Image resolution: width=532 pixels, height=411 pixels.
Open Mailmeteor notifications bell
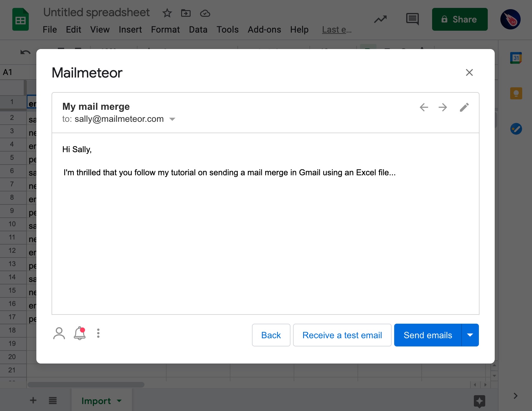tap(80, 333)
